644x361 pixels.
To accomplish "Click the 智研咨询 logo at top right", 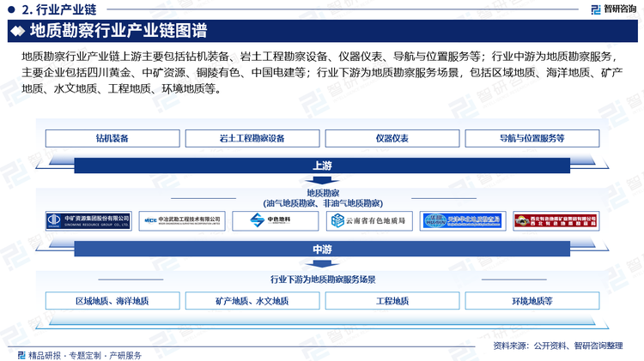I will [614, 9].
